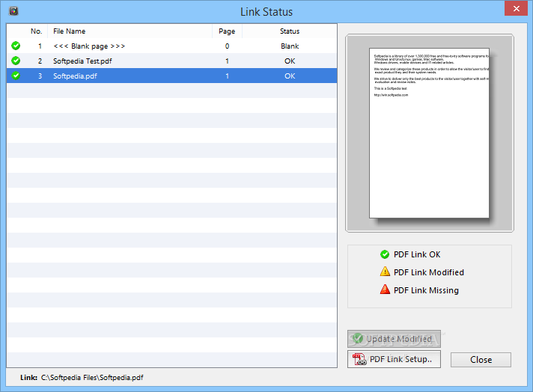The width and height of the screenshot is (533, 392).
Task: Click the PDF Link Missing legend text
Action: click(x=426, y=290)
